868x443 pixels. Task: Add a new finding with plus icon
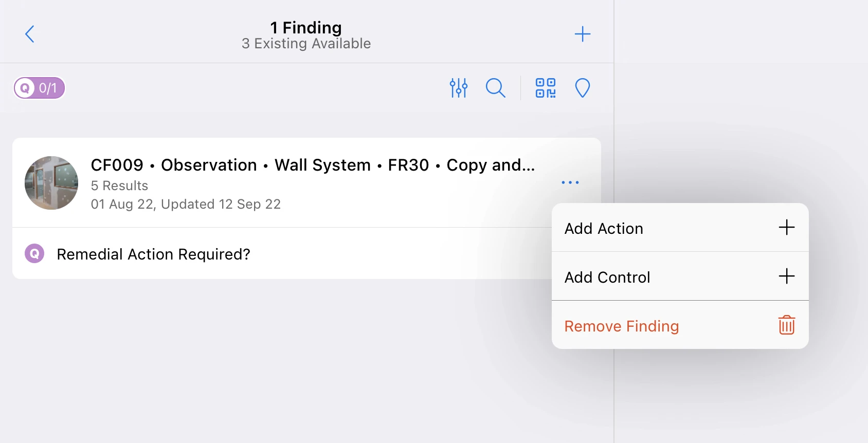[x=582, y=34]
